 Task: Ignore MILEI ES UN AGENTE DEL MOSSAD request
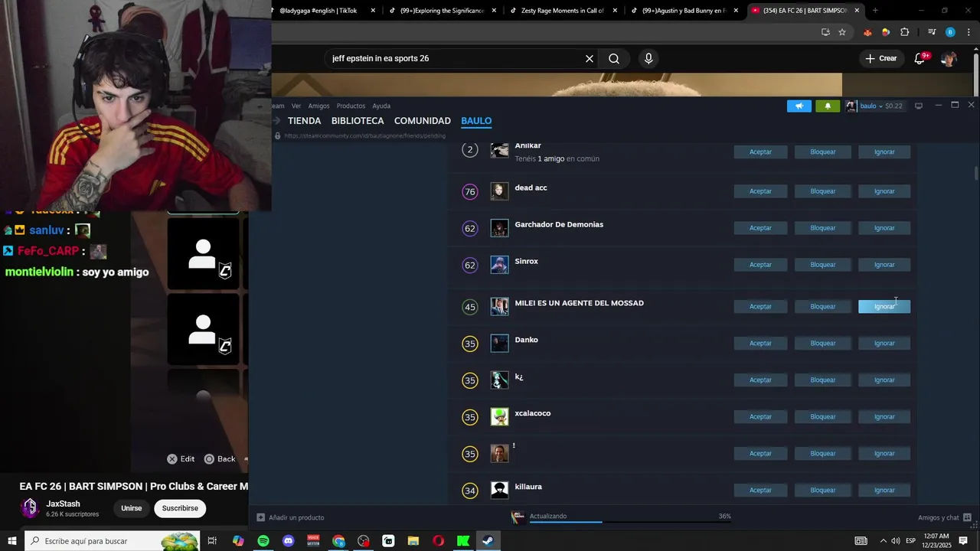884,307
